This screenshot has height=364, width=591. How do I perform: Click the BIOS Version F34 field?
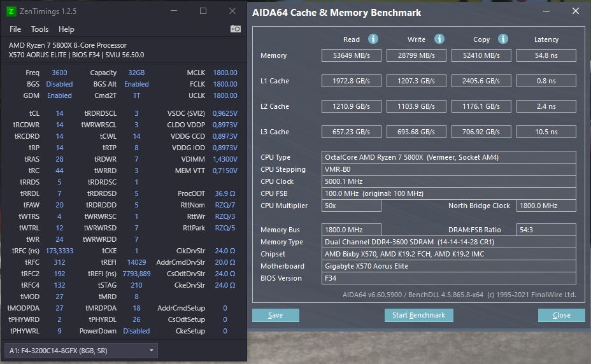449,278
